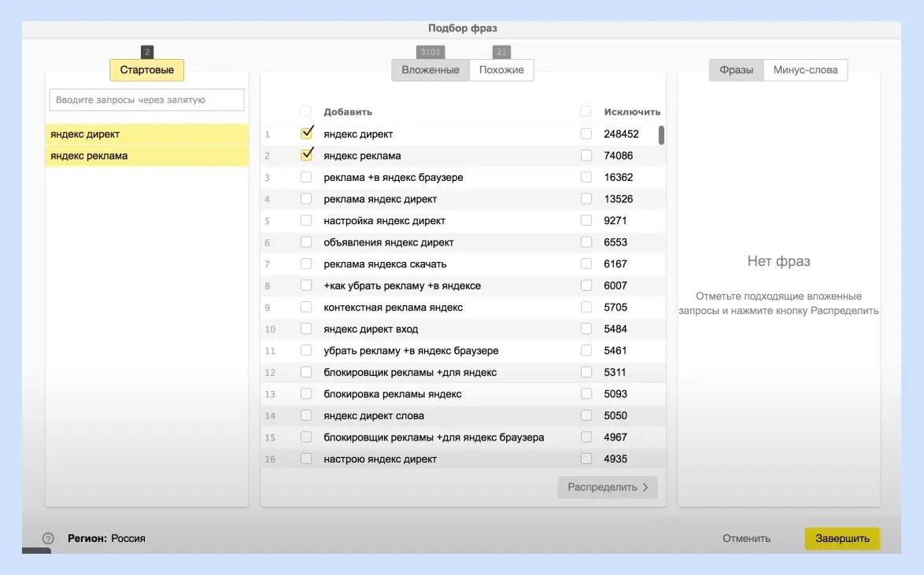924x575 pixels.
Task: Check add box for блокировщик рекламы +для яндекс (row 12)
Action: [306, 372]
